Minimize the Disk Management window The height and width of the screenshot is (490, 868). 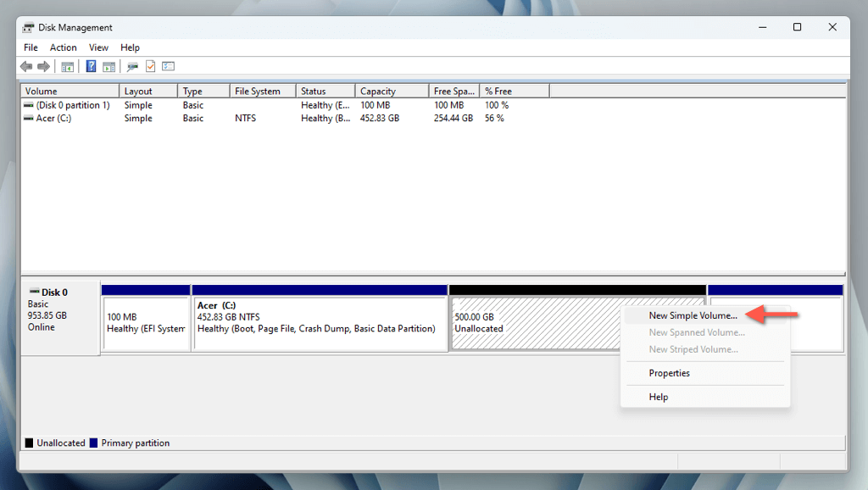pyautogui.click(x=762, y=27)
